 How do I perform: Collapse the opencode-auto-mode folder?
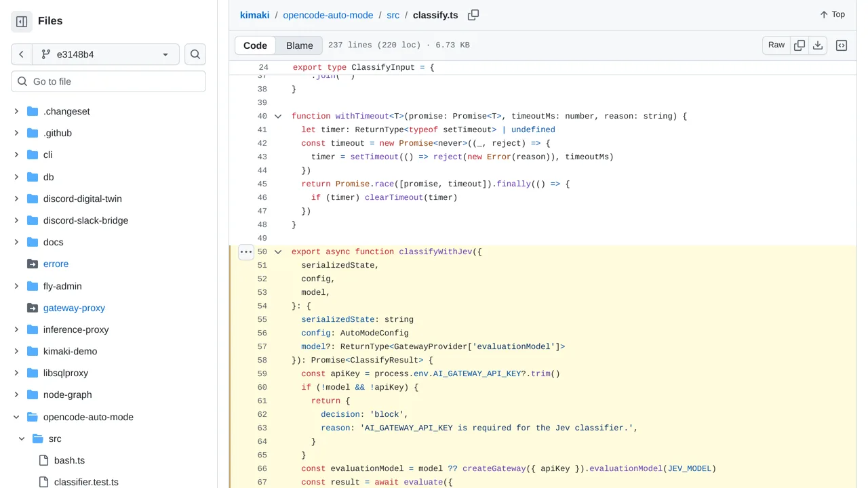tap(16, 417)
